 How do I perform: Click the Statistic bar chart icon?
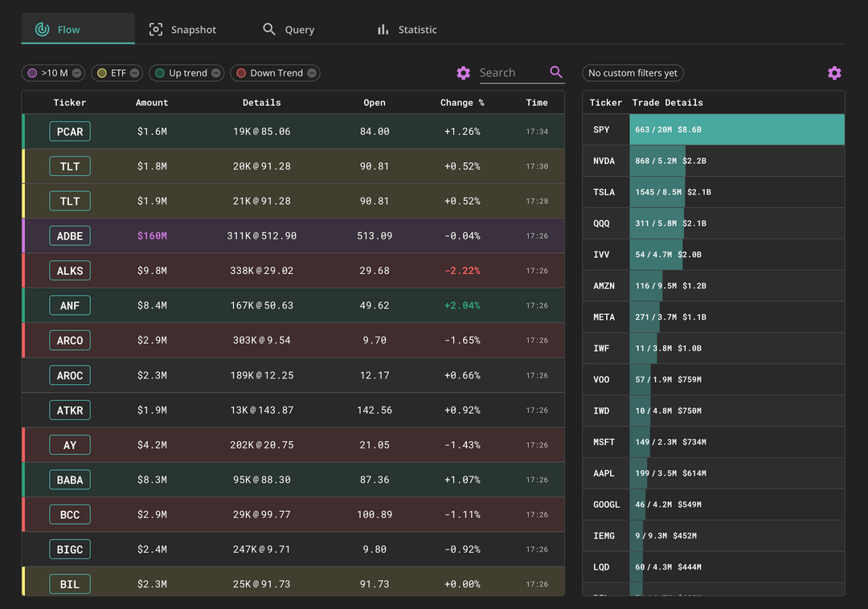[383, 29]
